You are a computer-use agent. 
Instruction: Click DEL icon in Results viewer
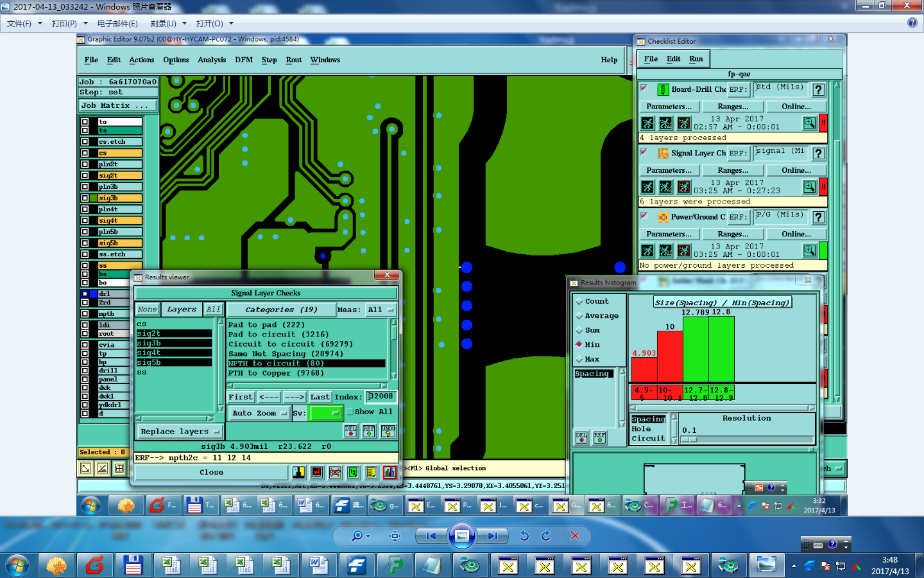point(351,431)
